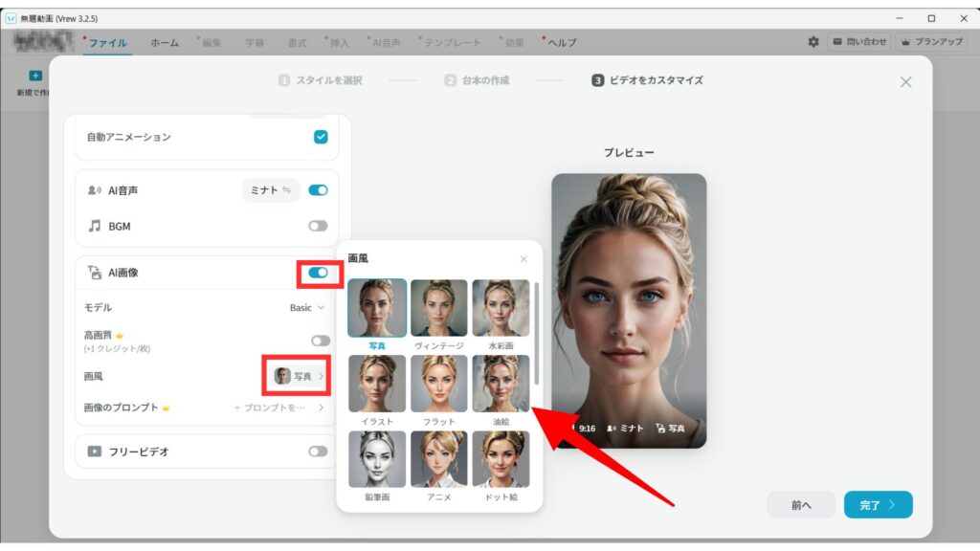Click the new project plus icon
980x551 pixels.
point(35,76)
